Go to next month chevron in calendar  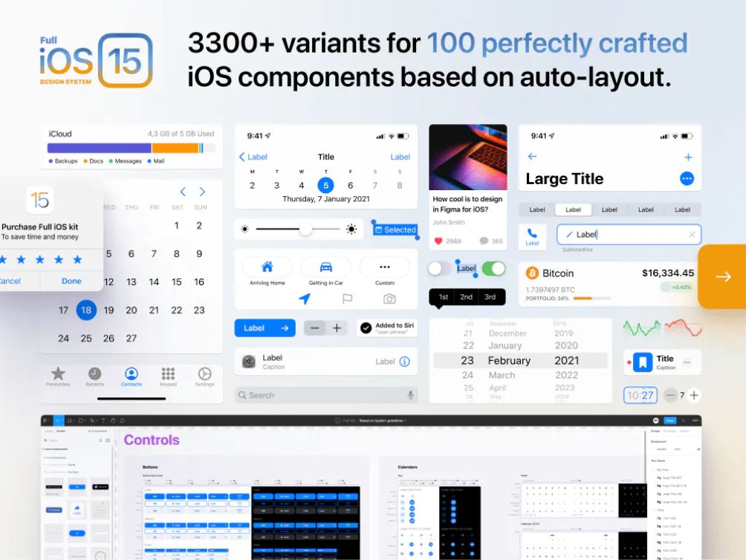202,192
